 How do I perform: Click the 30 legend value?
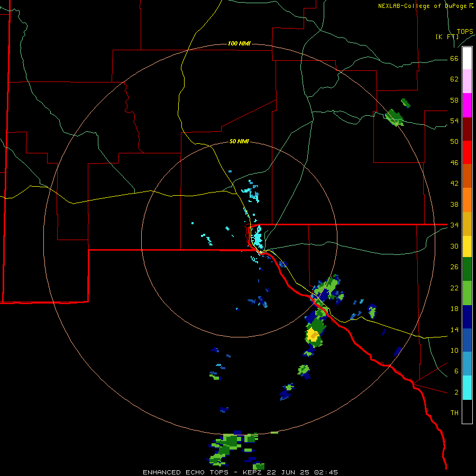pos(454,246)
